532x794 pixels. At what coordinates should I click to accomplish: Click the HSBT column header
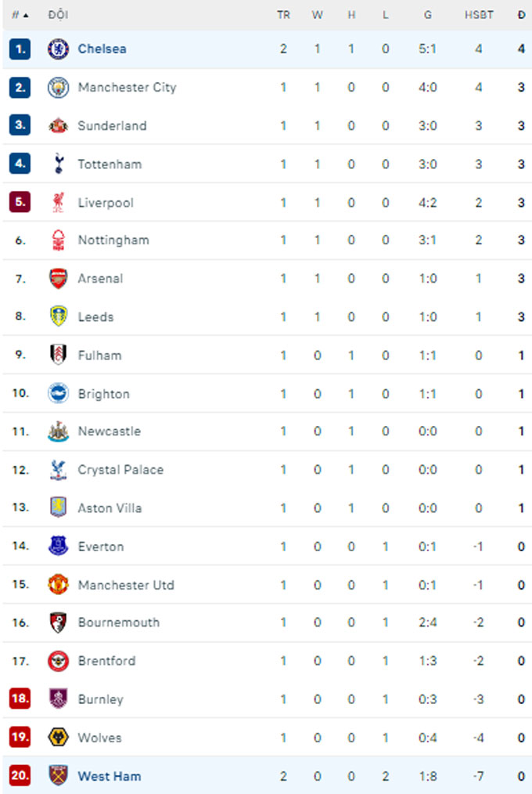tap(479, 14)
